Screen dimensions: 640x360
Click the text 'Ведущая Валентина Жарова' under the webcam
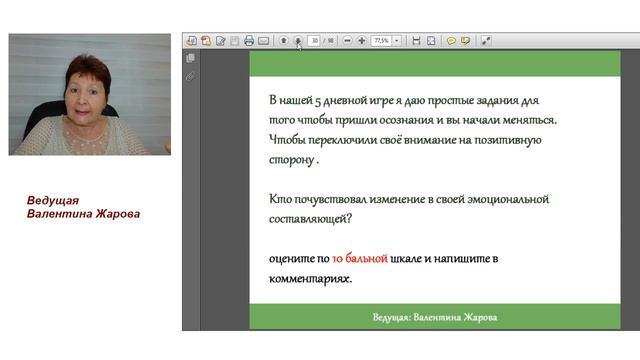pyautogui.click(x=83, y=207)
